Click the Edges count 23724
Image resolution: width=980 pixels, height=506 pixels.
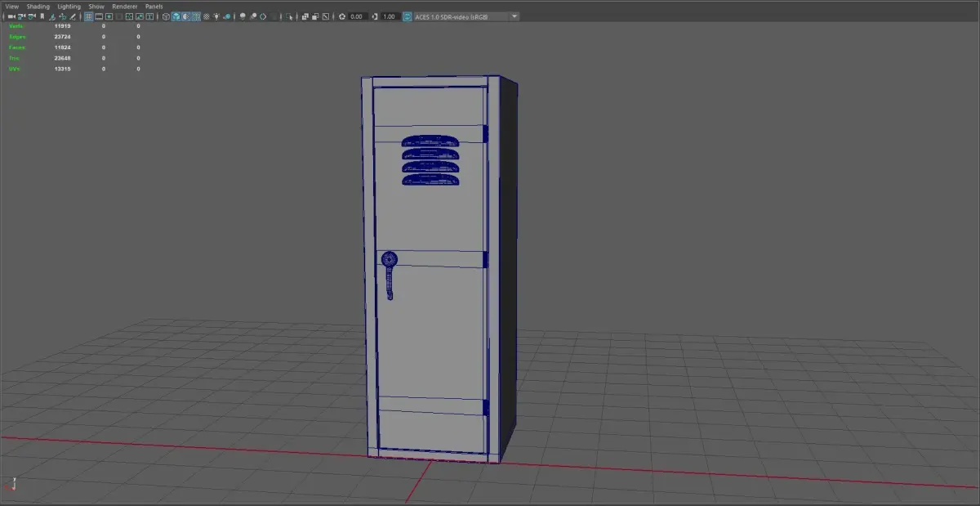(63, 37)
